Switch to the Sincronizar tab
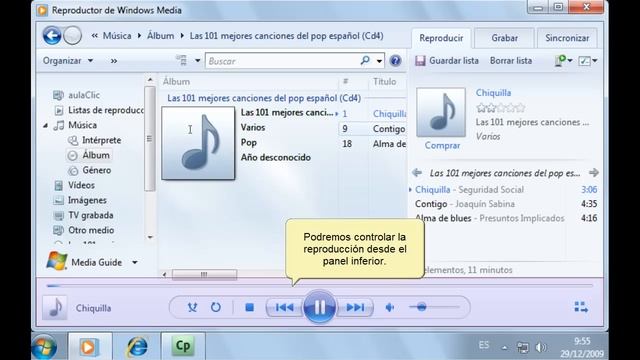The image size is (640, 360). click(567, 38)
